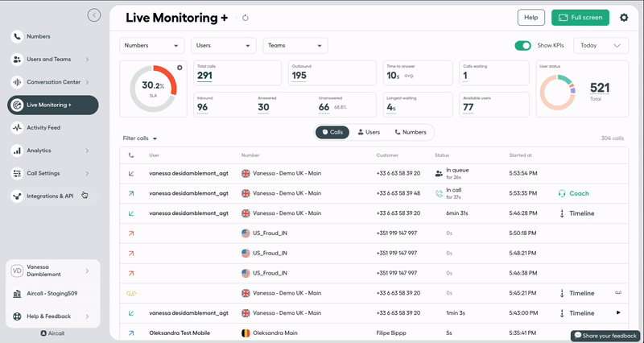Collapse the sidebar with the arrow button
Image resolution: width=644 pixels, height=343 pixels.
[x=94, y=14]
